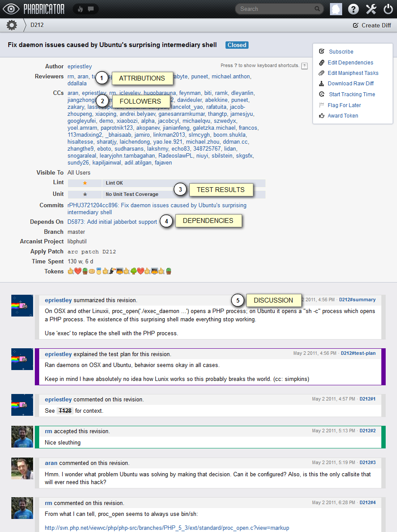Click the user profile avatar in header
Viewport: 397px width, 532px height.
(336, 9)
